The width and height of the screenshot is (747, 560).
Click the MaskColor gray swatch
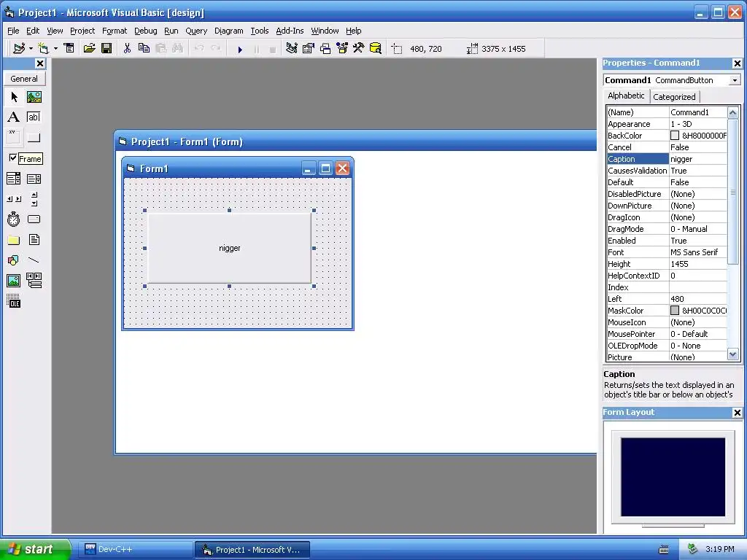(675, 311)
